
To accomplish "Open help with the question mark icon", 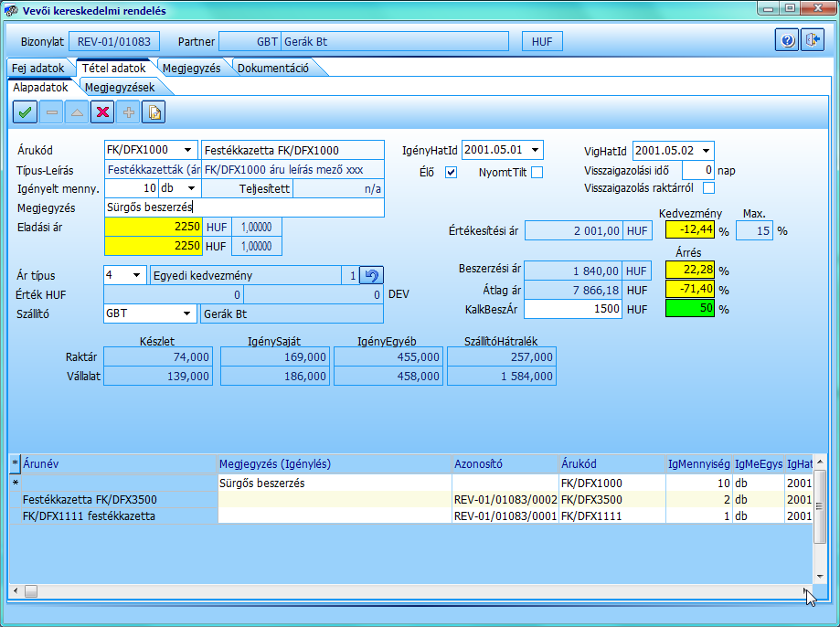I will (787, 40).
